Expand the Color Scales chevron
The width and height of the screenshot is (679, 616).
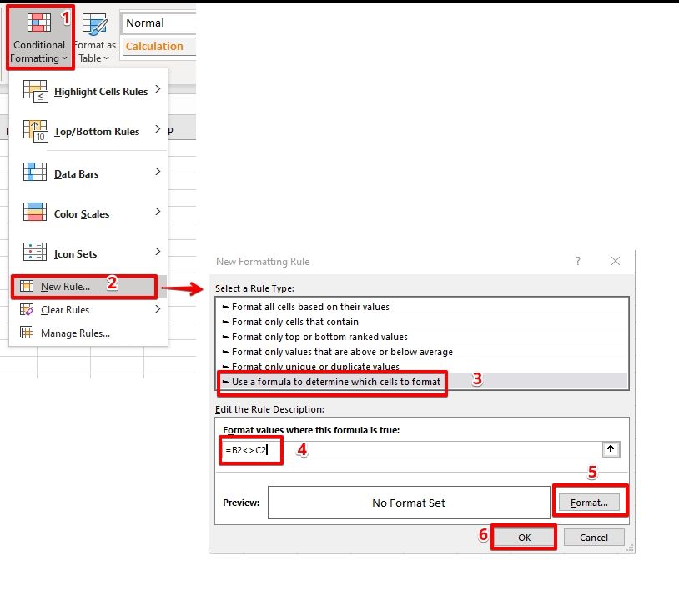coord(158,211)
